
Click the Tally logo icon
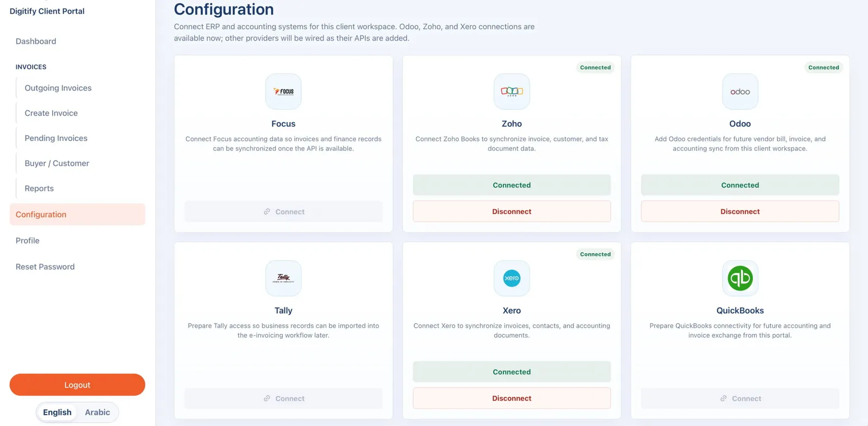coord(283,278)
